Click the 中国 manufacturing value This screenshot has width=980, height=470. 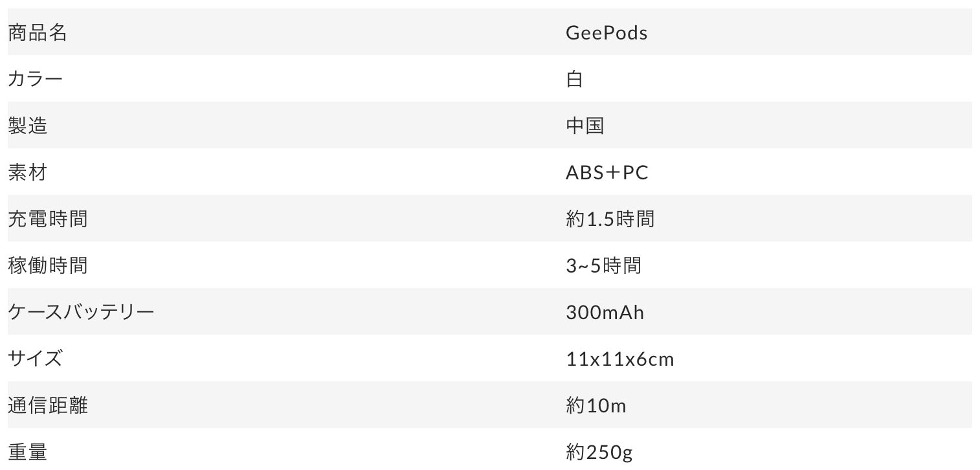585,126
